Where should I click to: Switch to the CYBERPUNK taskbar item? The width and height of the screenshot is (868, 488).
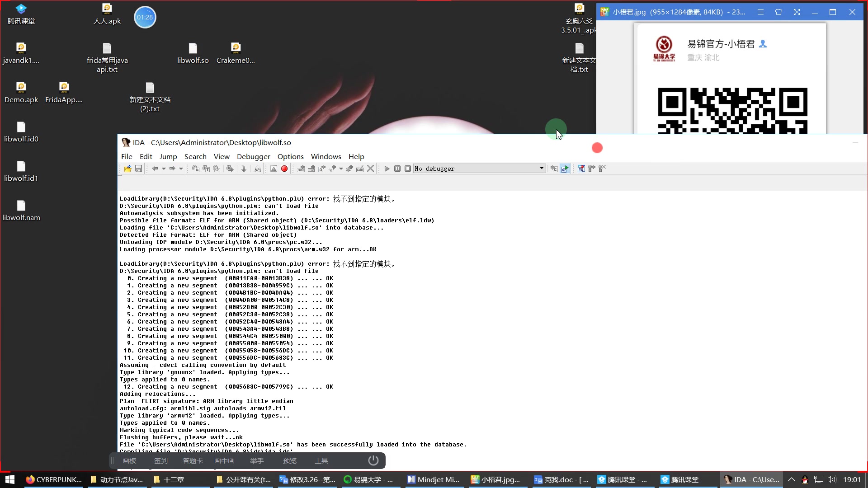coord(54,479)
